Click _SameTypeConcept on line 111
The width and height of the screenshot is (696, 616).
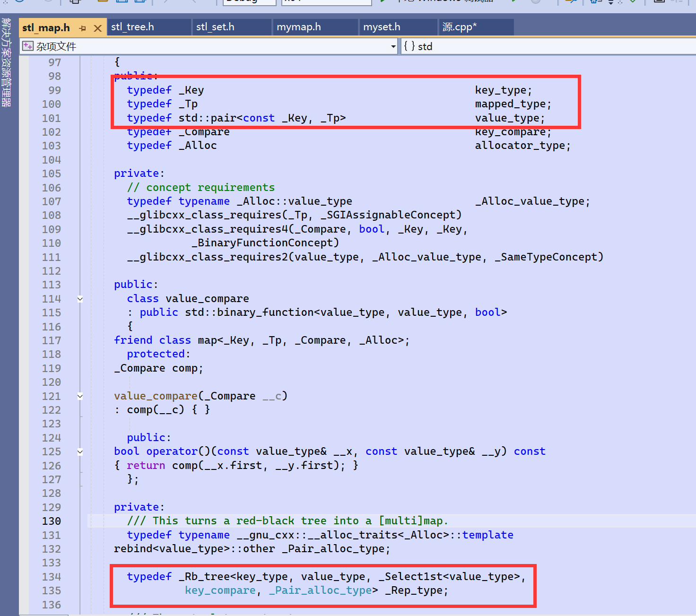[546, 257]
